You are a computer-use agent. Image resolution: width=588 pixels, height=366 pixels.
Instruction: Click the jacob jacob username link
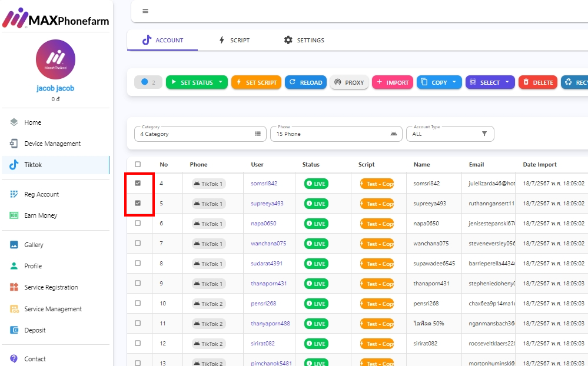pyautogui.click(x=55, y=88)
